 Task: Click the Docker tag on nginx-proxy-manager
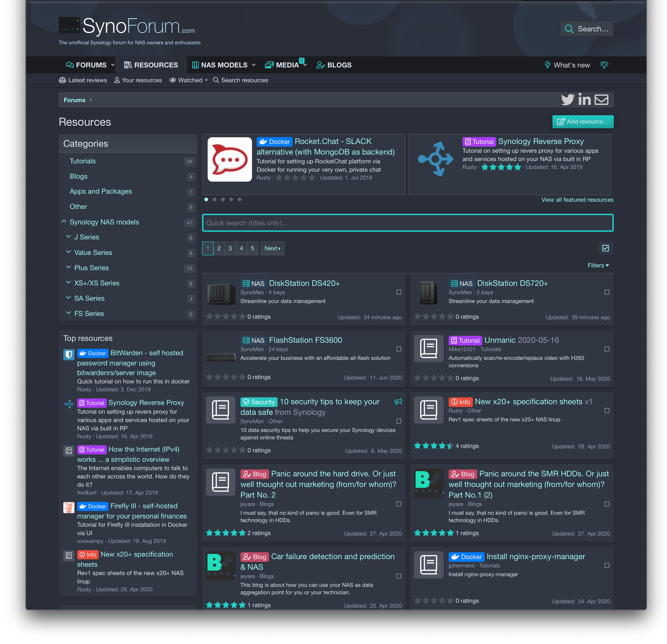[466, 557]
